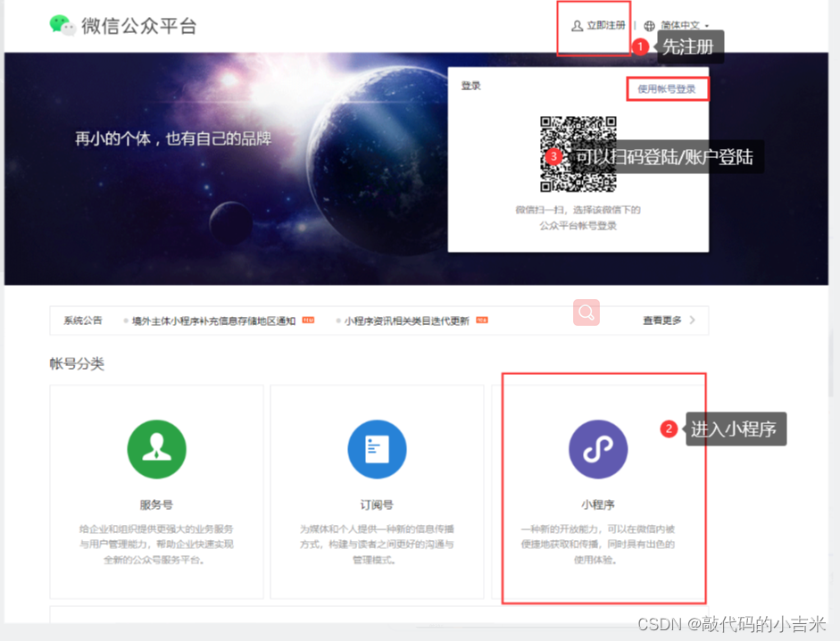Image resolution: width=840 pixels, height=641 pixels.
Task: Open notice 小程序资讯相关类目迭代更新
Action: coord(406,320)
